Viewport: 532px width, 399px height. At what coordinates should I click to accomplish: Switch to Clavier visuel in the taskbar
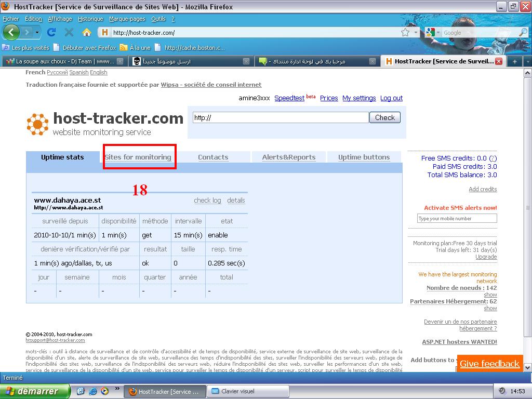[248, 391]
